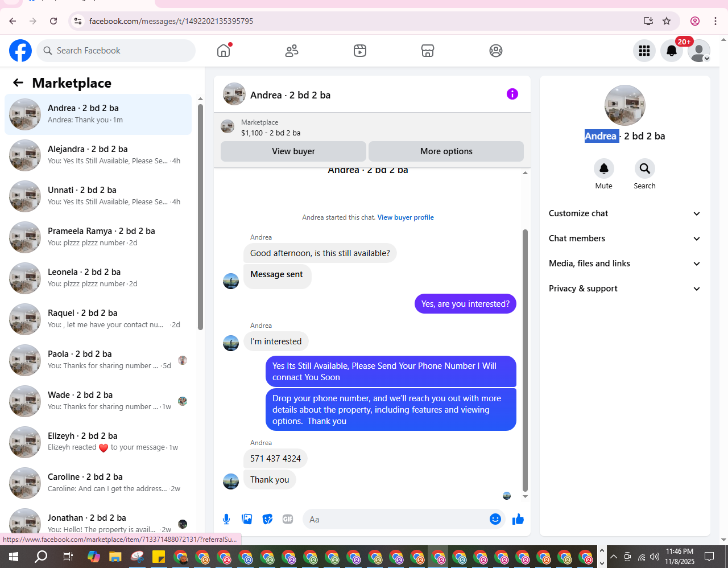728x568 pixels.
Task: Choose a sticker from the sticker icon
Action: pyautogui.click(x=267, y=519)
